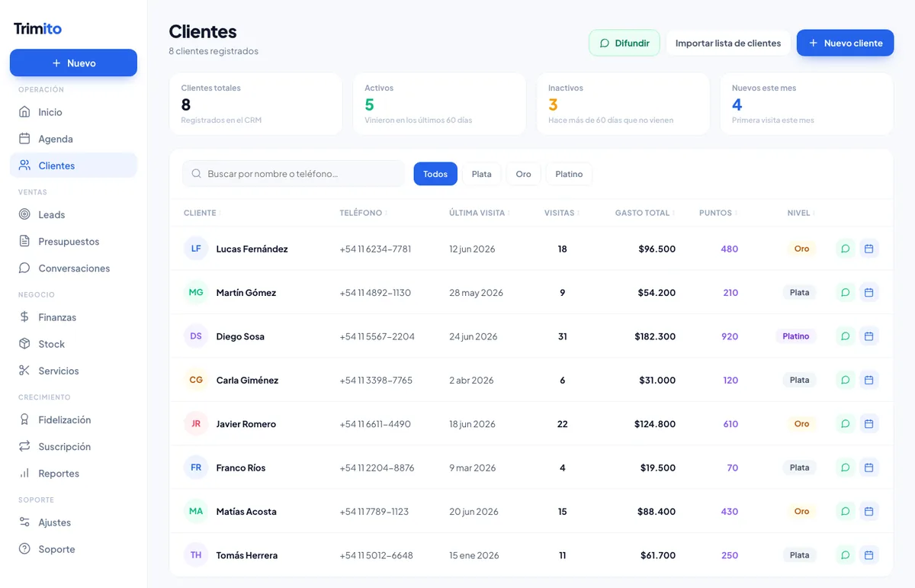Open Conversaciones in sidebar

73,268
